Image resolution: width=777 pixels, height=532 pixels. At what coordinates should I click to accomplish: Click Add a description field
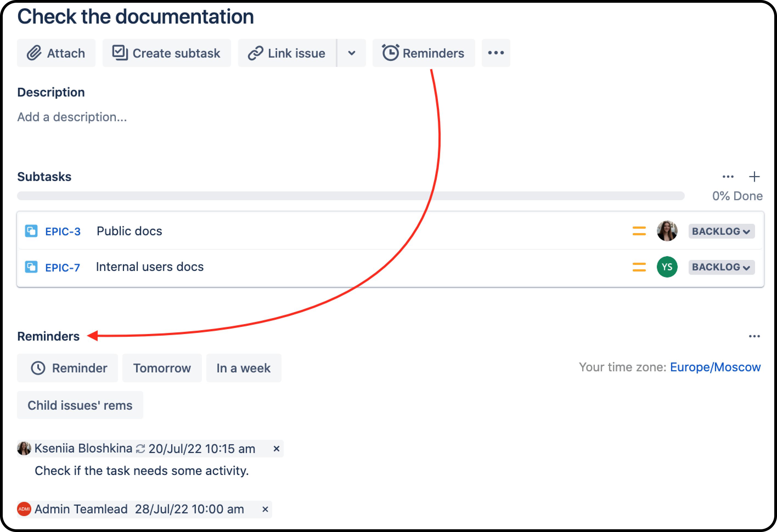pos(72,117)
